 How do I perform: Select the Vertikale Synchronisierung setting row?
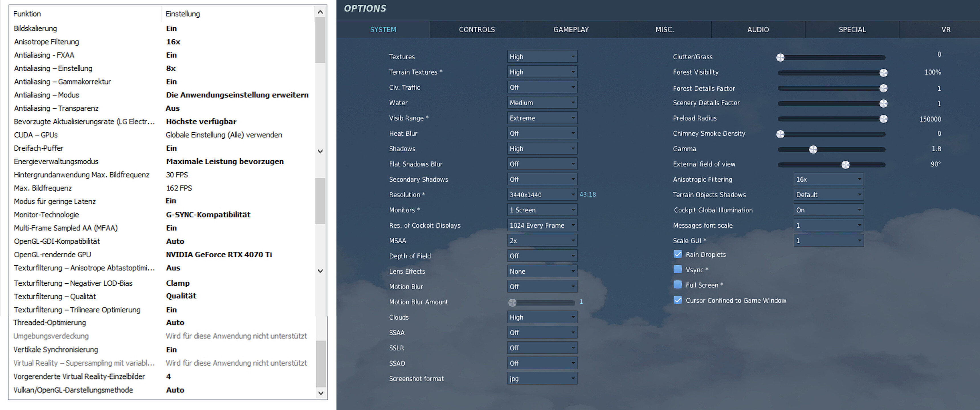[162, 350]
